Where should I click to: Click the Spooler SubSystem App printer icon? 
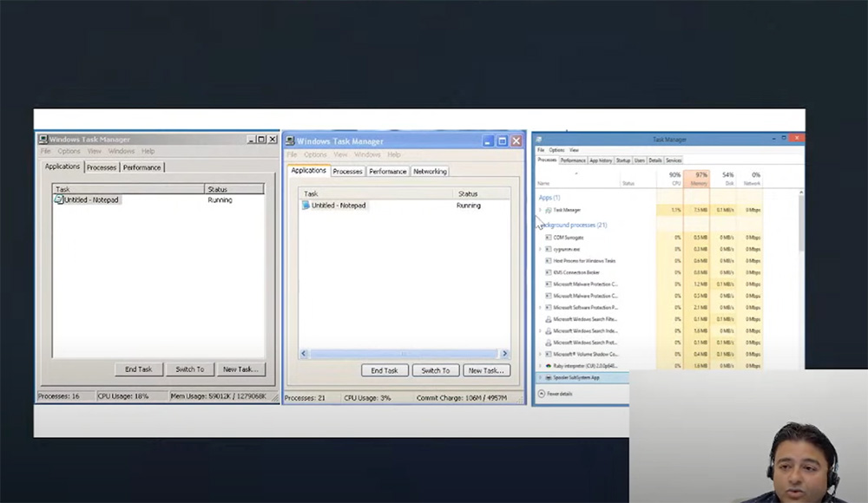(x=549, y=377)
